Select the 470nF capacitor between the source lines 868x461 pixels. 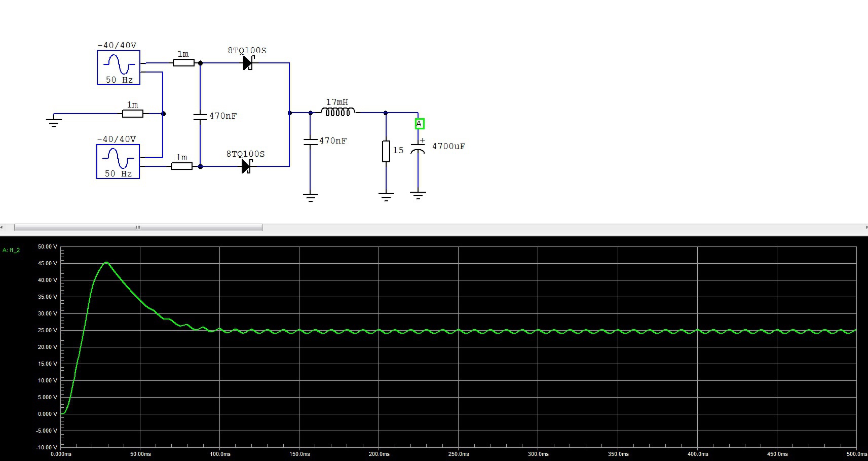(200, 117)
